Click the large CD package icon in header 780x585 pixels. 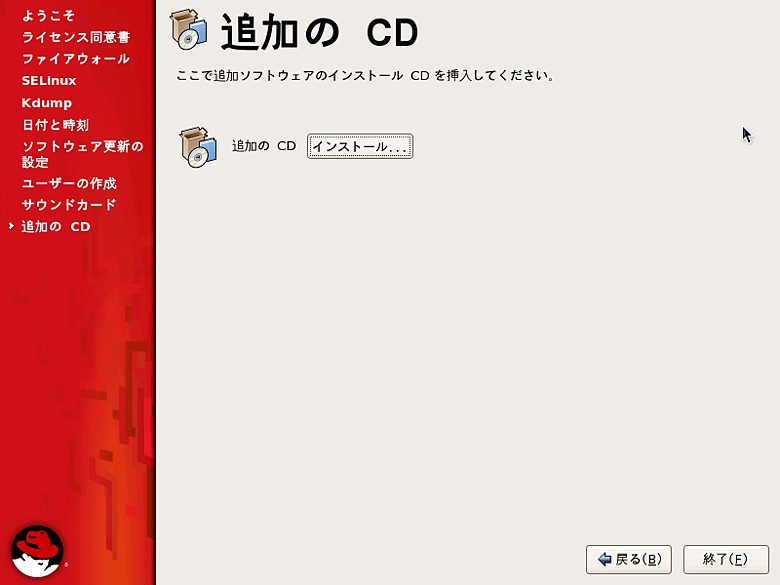point(189,29)
